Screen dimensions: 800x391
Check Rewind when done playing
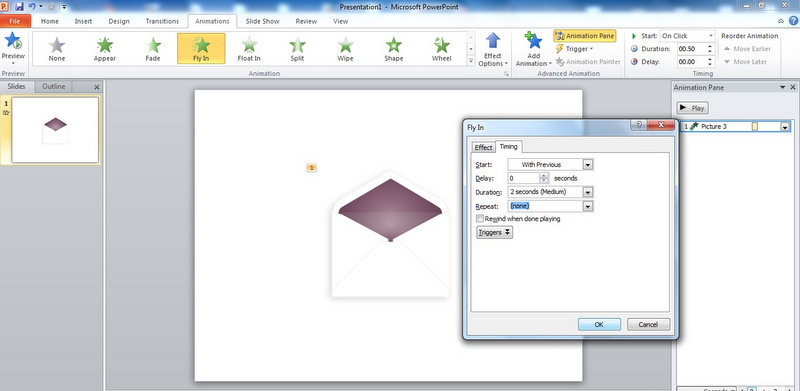[480, 218]
